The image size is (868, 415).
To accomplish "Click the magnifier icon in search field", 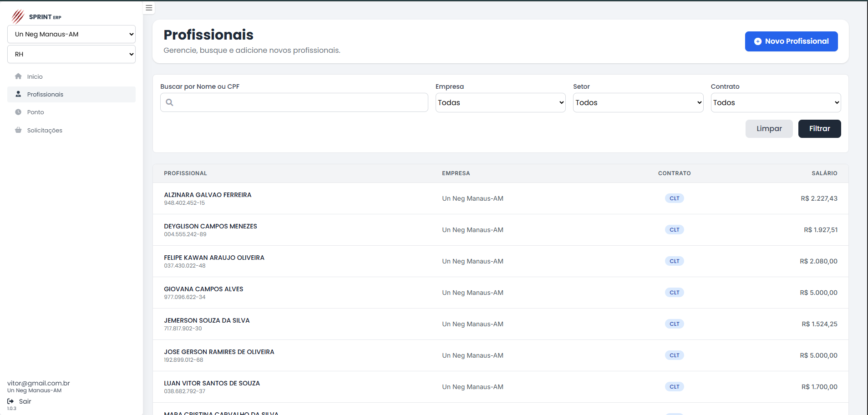I will pyautogui.click(x=169, y=102).
